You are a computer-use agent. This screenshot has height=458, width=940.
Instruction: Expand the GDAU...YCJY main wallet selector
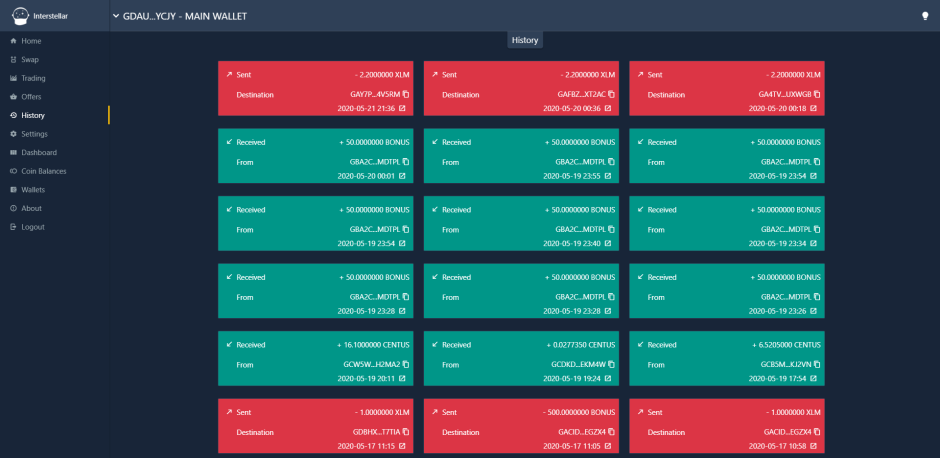179,16
